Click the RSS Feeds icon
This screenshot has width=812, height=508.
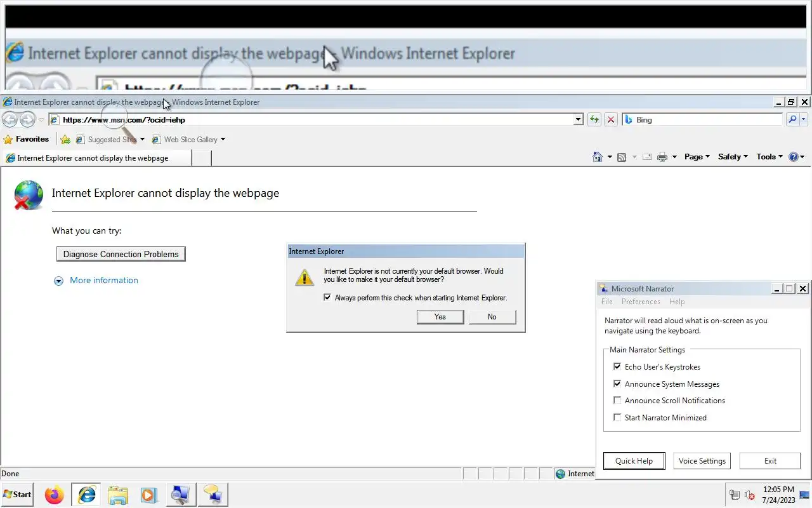[x=622, y=157]
